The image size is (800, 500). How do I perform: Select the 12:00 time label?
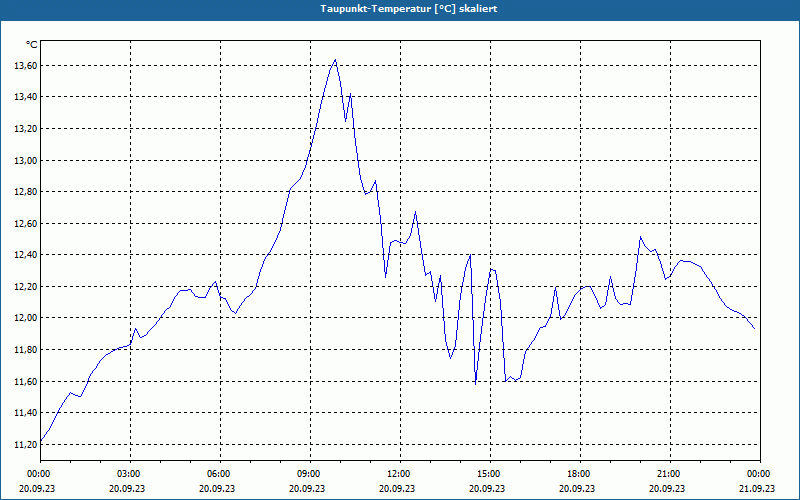[400, 474]
